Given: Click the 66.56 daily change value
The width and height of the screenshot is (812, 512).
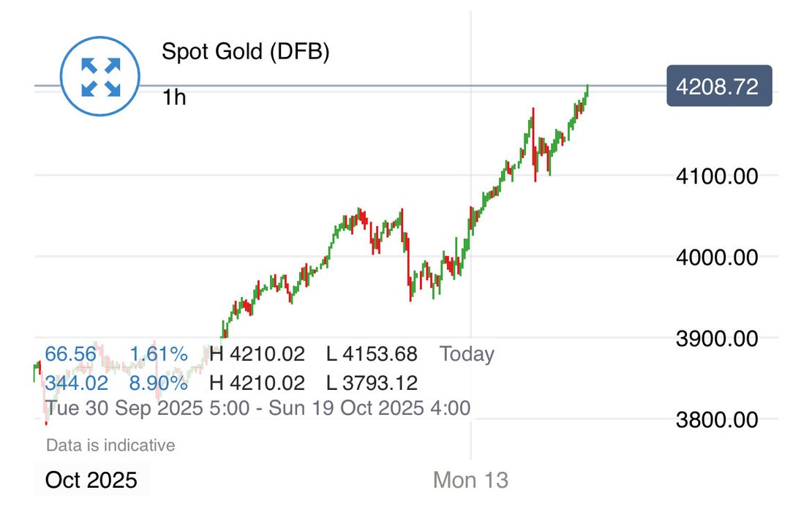Looking at the screenshot, I should 70,355.
